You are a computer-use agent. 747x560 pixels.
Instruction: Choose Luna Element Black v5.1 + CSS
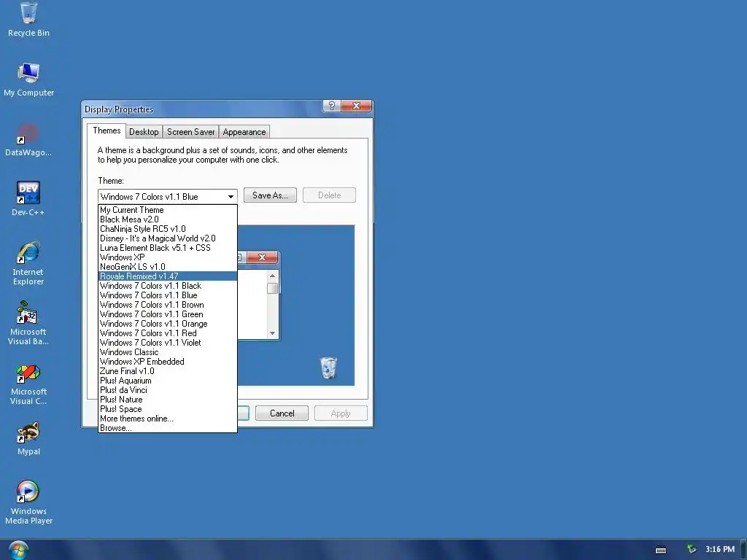[x=168, y=248]
